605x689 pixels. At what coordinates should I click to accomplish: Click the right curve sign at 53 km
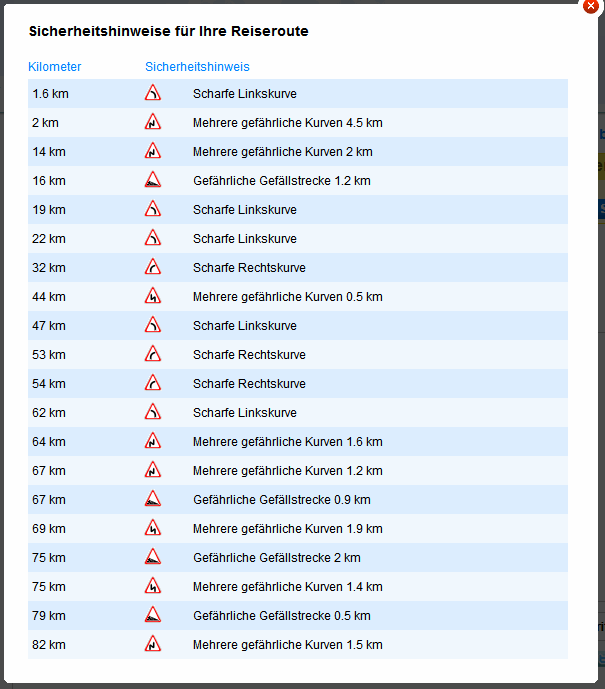click(152, 355)
